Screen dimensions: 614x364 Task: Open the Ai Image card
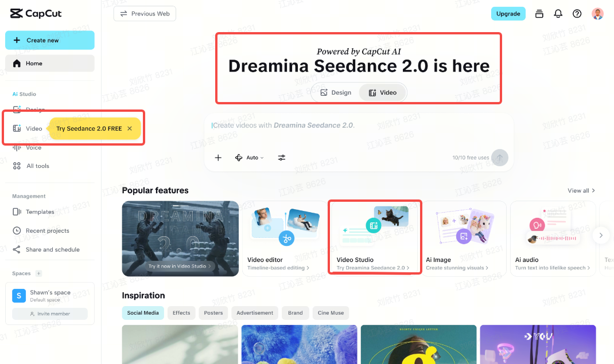coord(464,238)
